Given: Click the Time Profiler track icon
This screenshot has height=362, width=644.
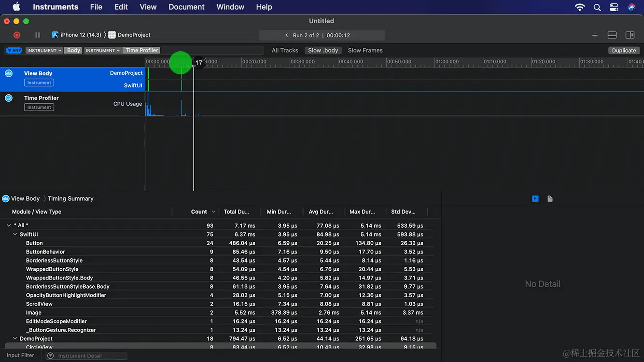Looking at the screenshot, I should click(x=9, y=98).
